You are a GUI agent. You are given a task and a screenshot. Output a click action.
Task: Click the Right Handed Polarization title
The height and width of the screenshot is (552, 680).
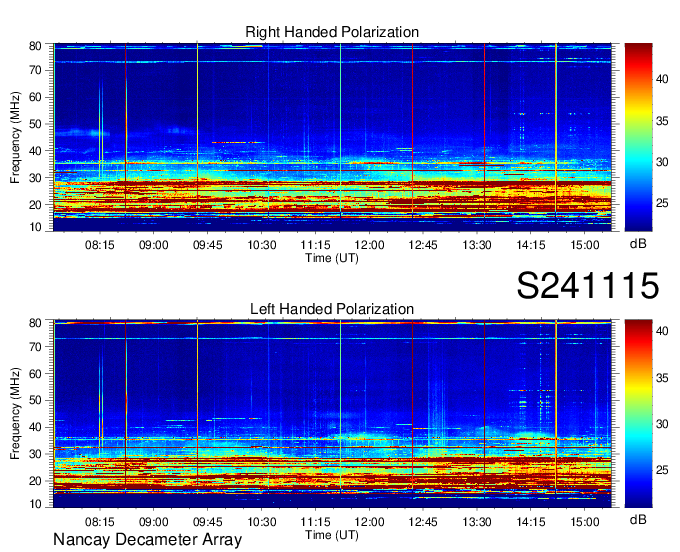click(332, 32)
